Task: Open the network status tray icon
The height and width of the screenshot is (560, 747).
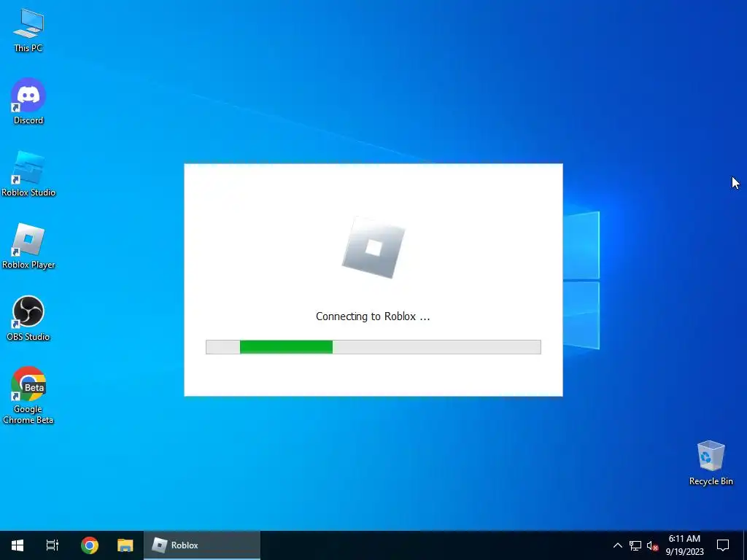Action: [x=635, y=545]
